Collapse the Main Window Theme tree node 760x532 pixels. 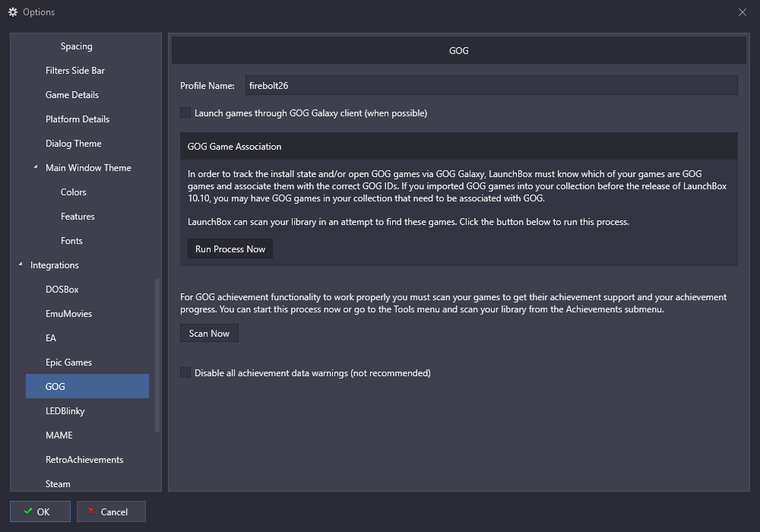36,167
